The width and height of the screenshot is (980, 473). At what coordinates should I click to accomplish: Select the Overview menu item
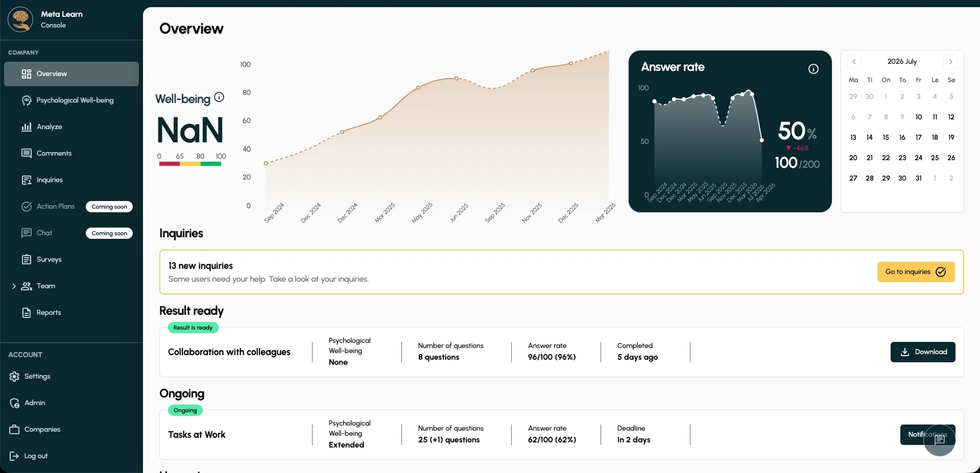[71, 74]
